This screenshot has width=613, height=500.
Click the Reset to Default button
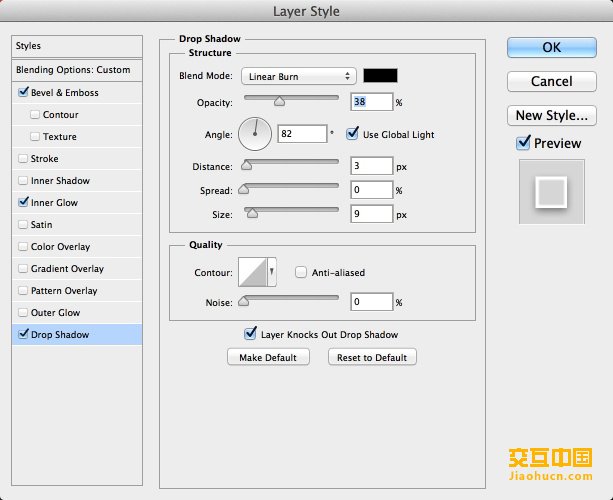(x=372, y=357)
